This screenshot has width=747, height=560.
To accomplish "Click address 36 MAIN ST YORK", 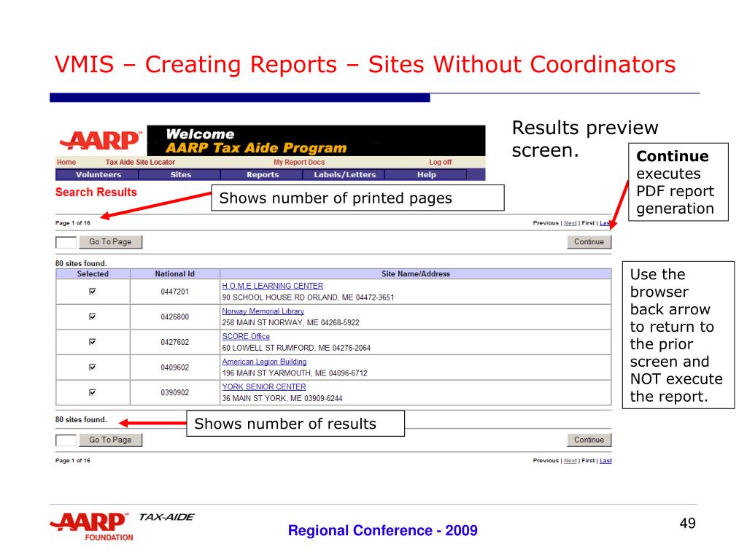I will tap(282, 399).
